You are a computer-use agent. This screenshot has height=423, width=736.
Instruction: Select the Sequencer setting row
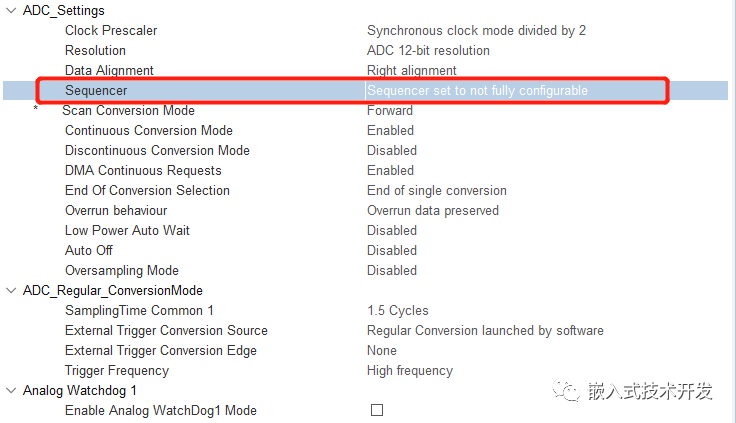coord(96,90)
